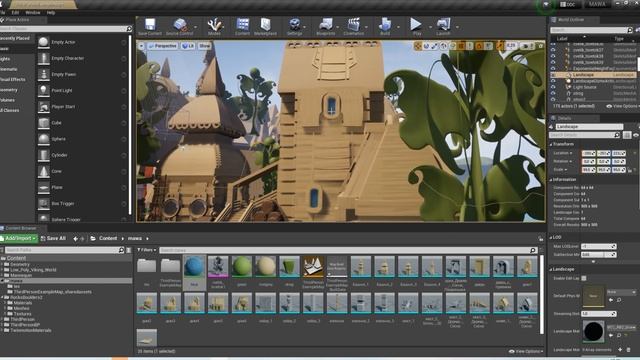Select the Cone shape in Place Actors

pyautogui.click(x=82, y=171)
